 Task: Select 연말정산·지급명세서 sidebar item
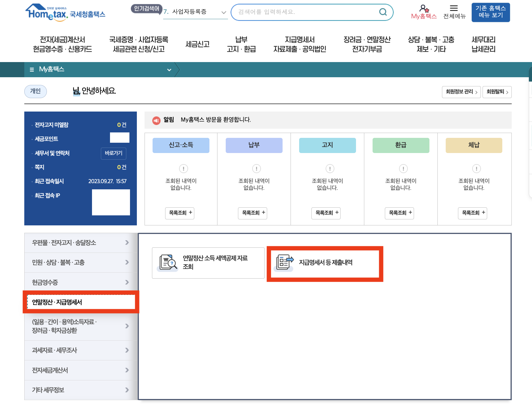point(81,302)
